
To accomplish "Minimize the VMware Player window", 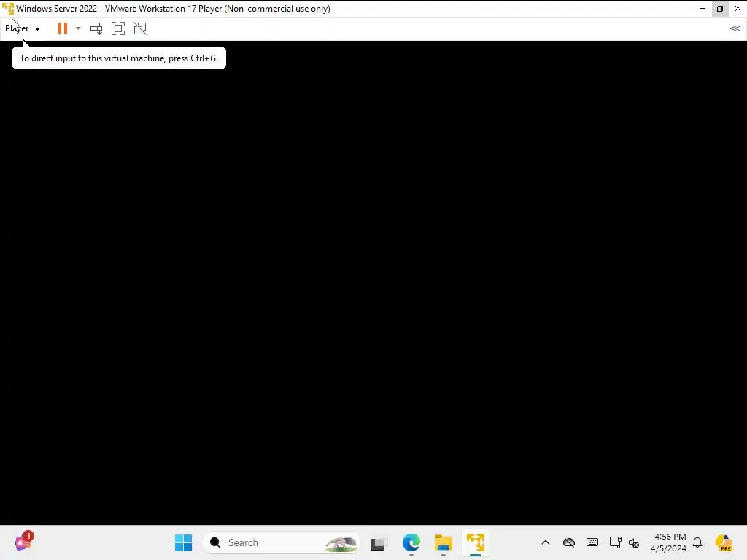I will pos(703,9).
